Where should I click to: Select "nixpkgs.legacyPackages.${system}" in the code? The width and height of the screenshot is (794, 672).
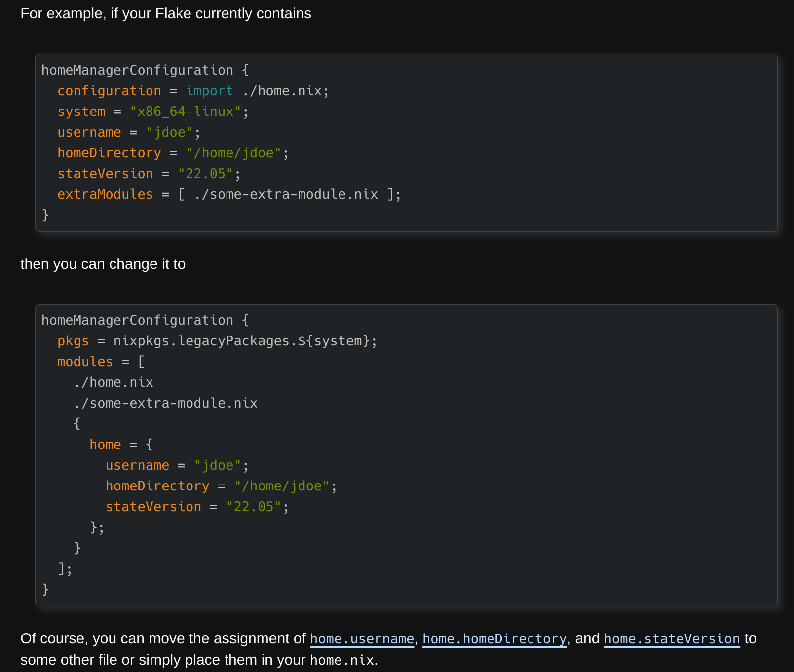point(241,341)
